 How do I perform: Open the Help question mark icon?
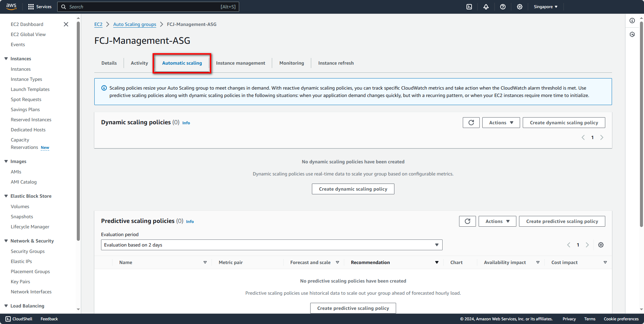[503, 7]
